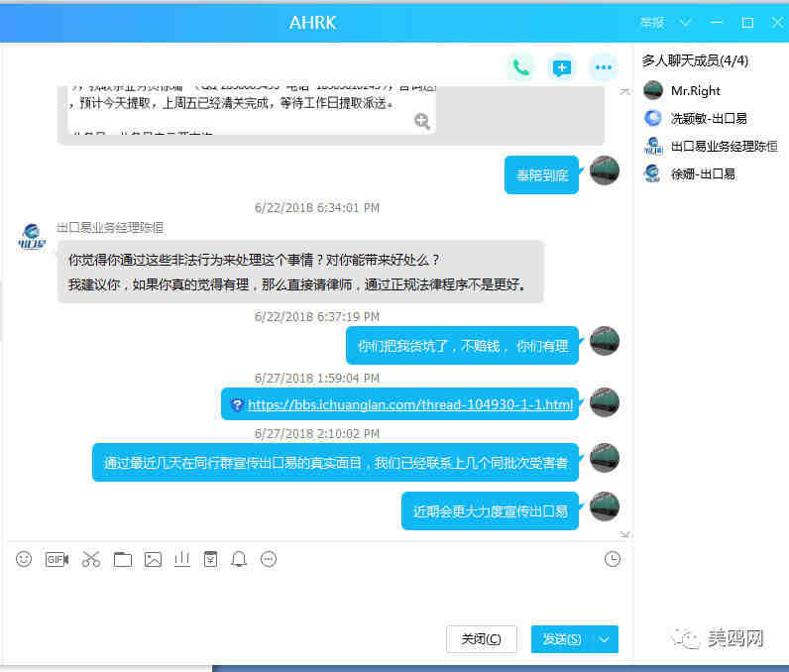Click the 举报 report button
This screenshot has height=672, width=789.
coord(652,23)
